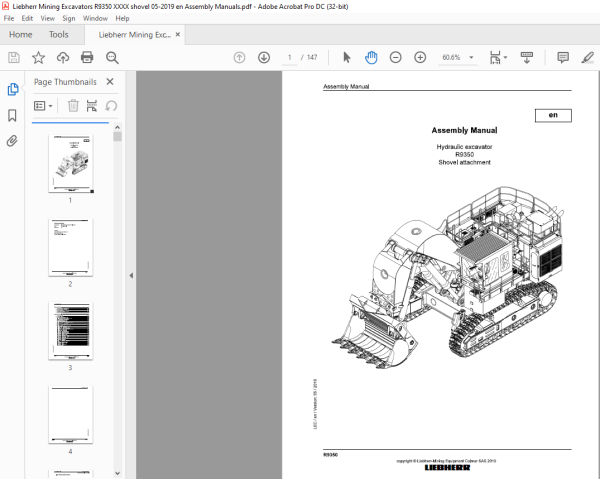Toggle the Bookmarks side panel
Image resolution: width=600 pixels, height=479 pixels.
pos(12,115)
